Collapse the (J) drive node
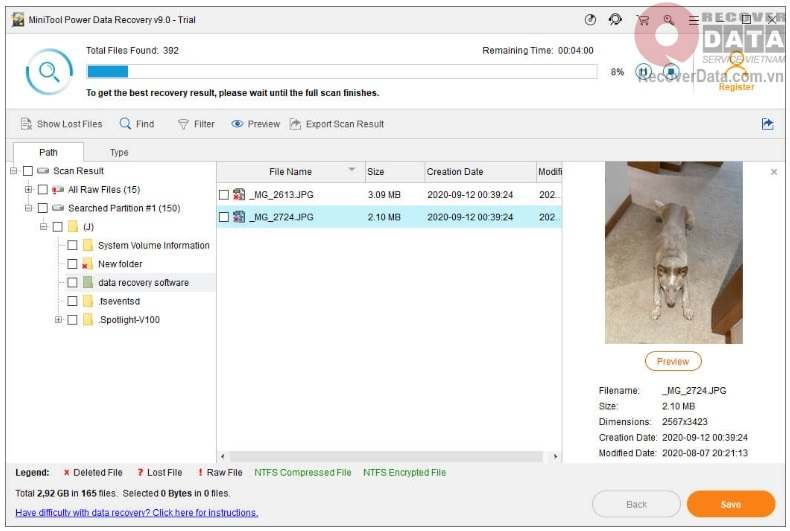The image size is (790, 531). [44, 227]
